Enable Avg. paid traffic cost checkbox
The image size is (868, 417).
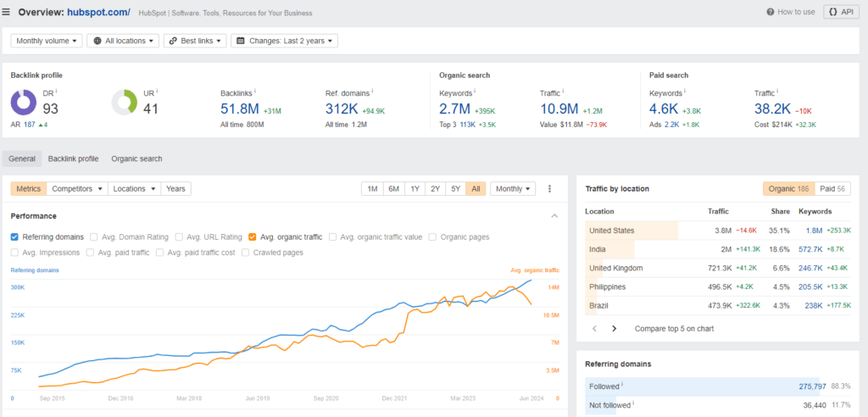pyautogui.click(x=160, y=253)
